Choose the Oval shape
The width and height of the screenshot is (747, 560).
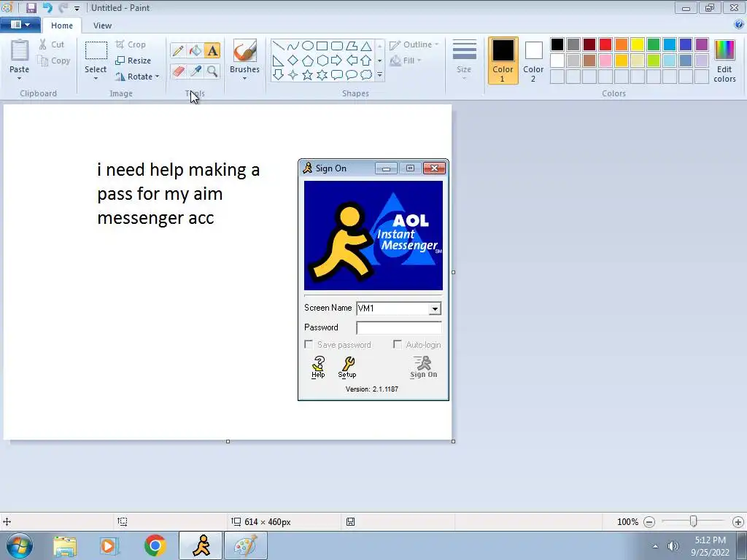[308, 46]
